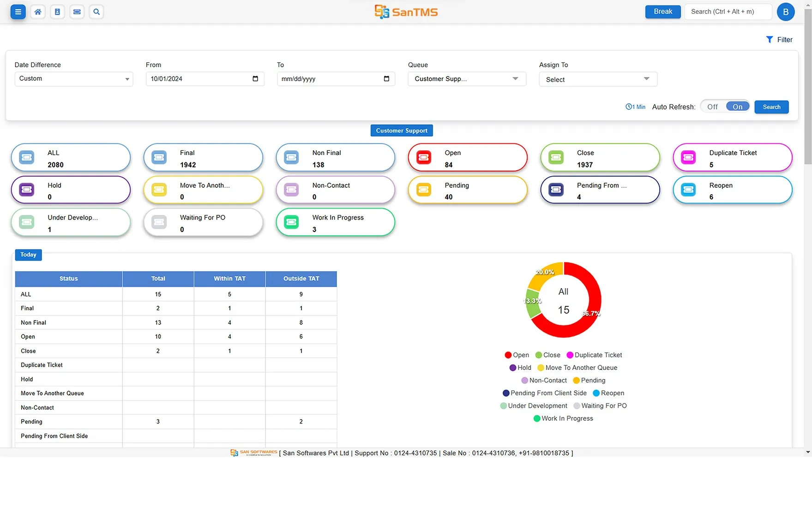Open the contact card icon in toolbar

pos(57,12)
